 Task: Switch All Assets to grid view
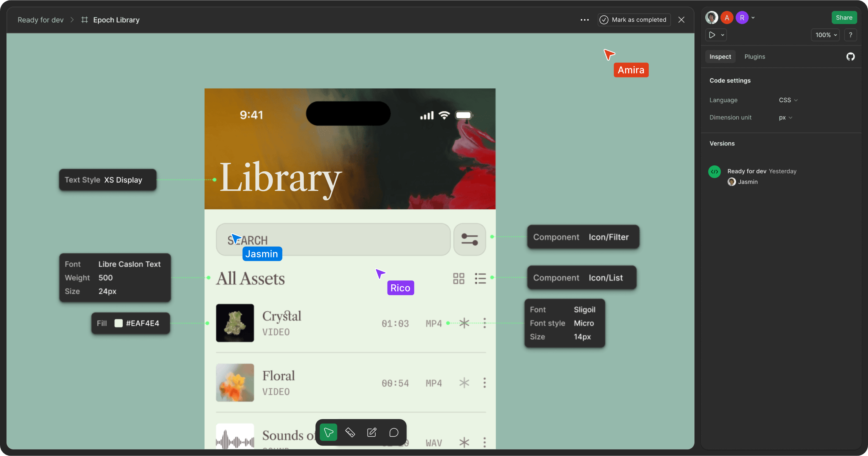coord(458,278)
